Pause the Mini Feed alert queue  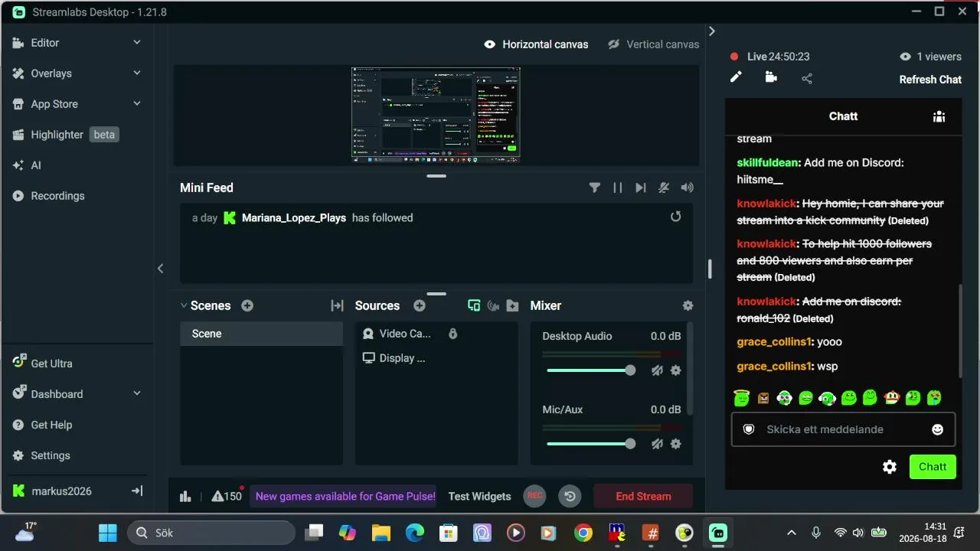618,187
